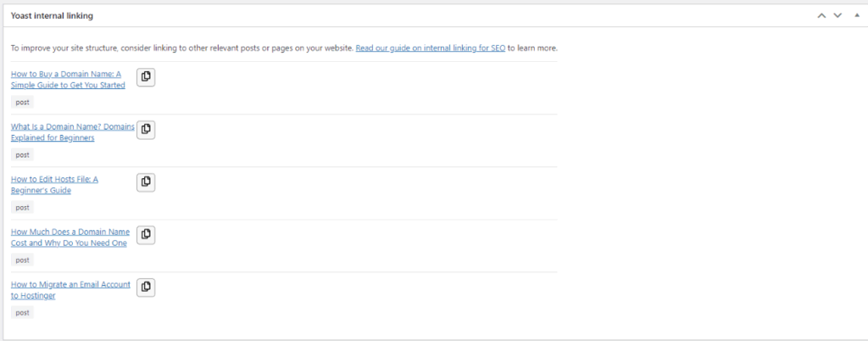Screen dimensions: 868x341
Task: Move Yoast internal linking panel up
Action: pyautogui.click(x=821, y=15)
